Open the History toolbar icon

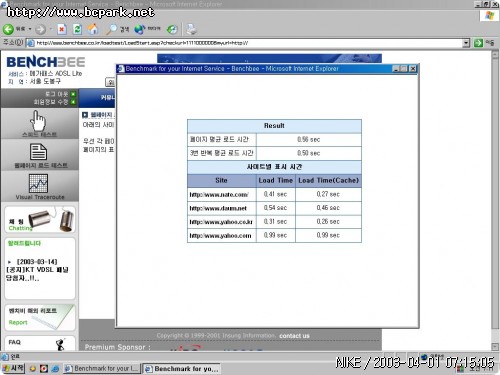click(172, 30)
